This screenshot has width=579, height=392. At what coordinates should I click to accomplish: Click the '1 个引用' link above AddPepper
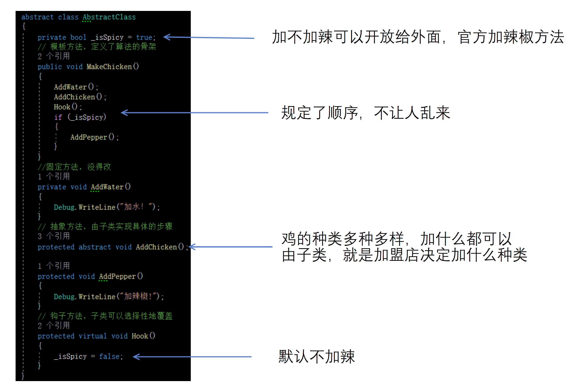54,266
